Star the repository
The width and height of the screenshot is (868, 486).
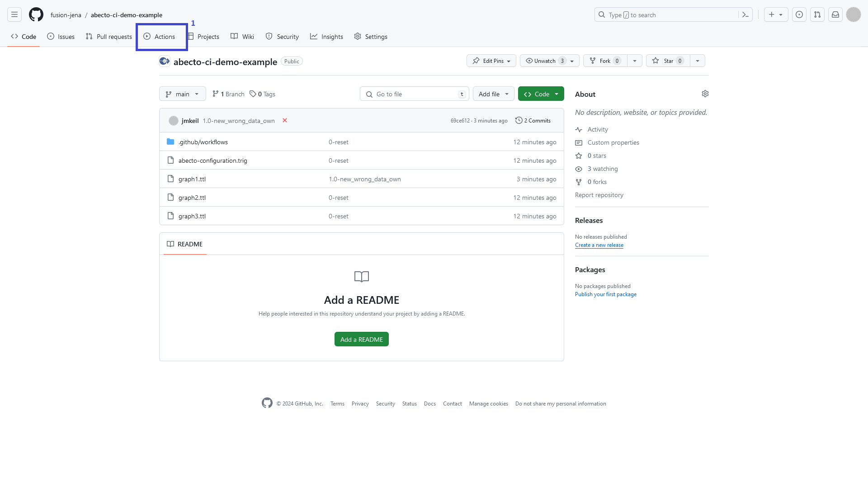point(668,61)
